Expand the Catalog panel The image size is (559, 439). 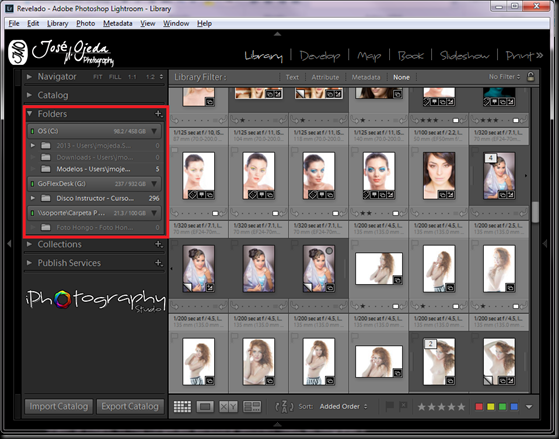pyautogui.click(x=29, y=95)
